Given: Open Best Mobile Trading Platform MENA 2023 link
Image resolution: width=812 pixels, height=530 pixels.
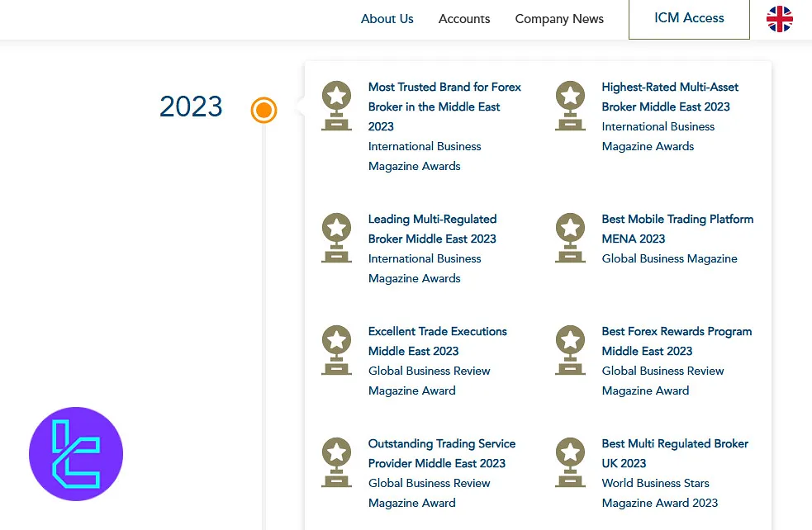Looking at the screenshot, I should [677, 229].
